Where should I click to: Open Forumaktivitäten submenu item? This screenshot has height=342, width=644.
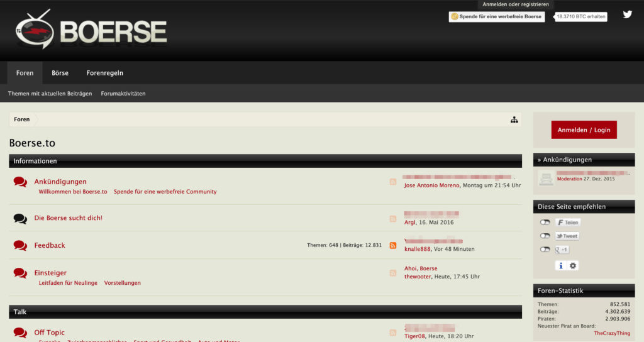click(x=123, y=94)
